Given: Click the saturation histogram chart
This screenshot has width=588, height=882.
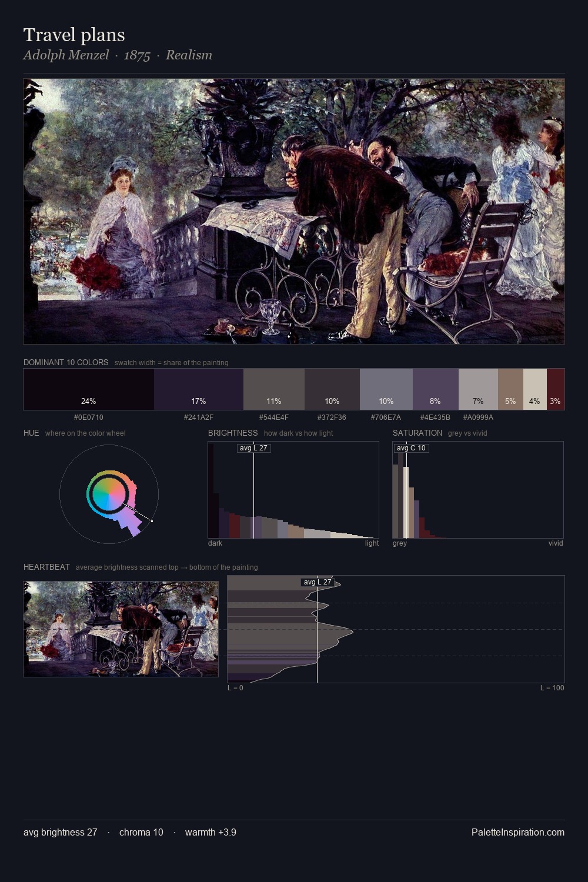Looking at the screenshot, I should 478,490.
